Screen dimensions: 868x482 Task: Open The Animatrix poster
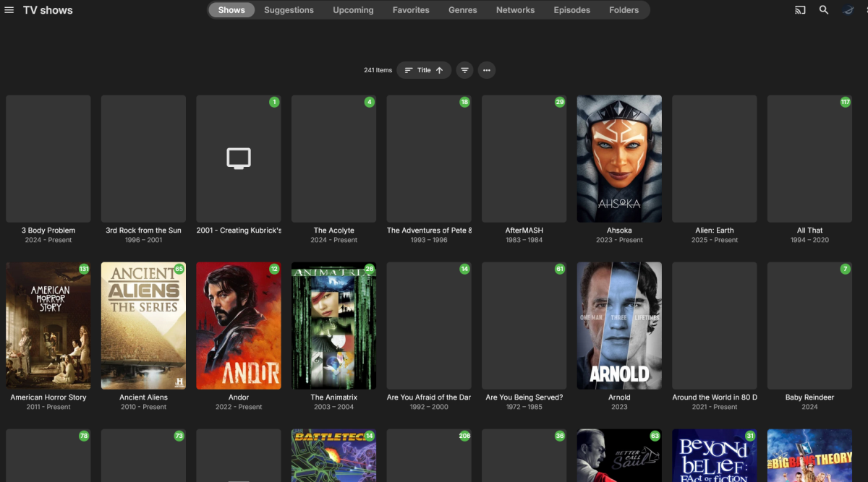click(x=333, y=326)
